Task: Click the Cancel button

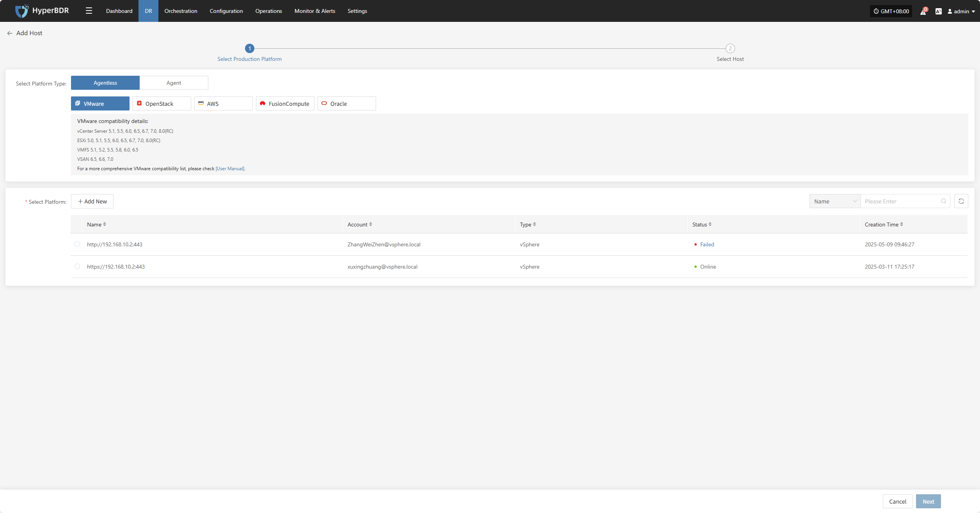Action: [898, 501]
